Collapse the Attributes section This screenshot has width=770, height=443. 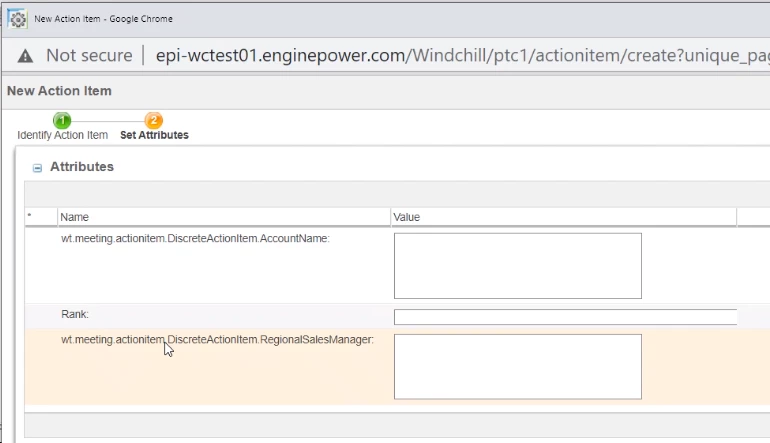pos(37,168)
